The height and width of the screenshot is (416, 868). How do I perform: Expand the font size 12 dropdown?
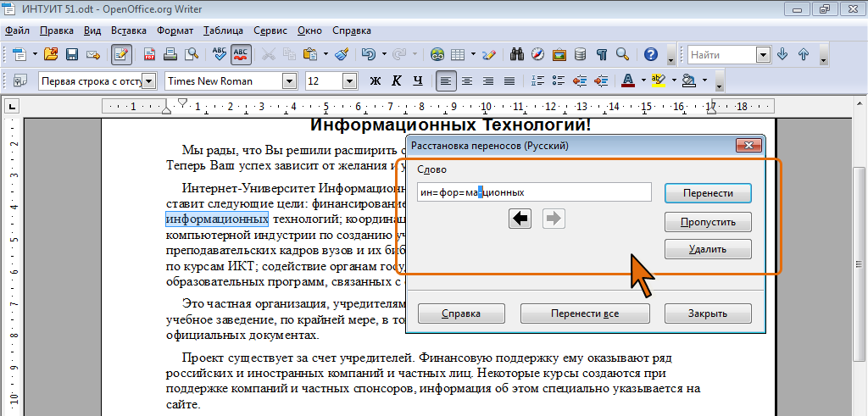coord(349,81)
